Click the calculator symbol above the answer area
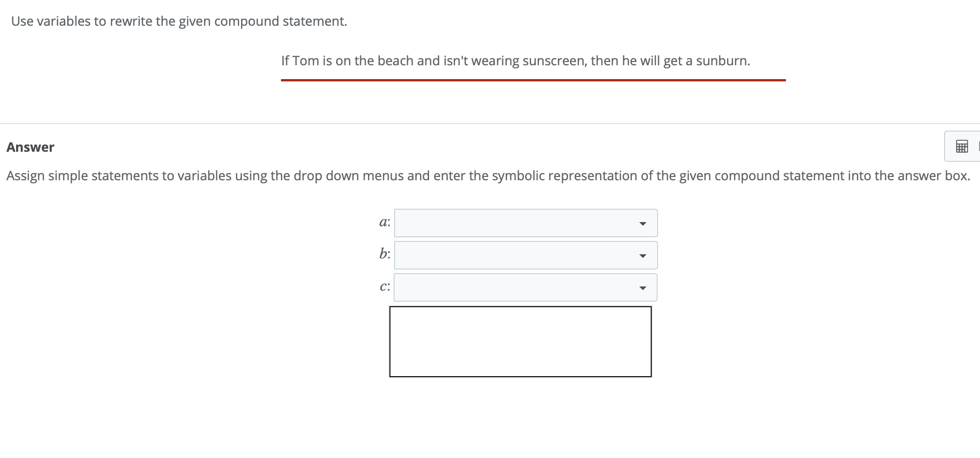The height and width of the screenshot is (458, 980). coord(963,146)
